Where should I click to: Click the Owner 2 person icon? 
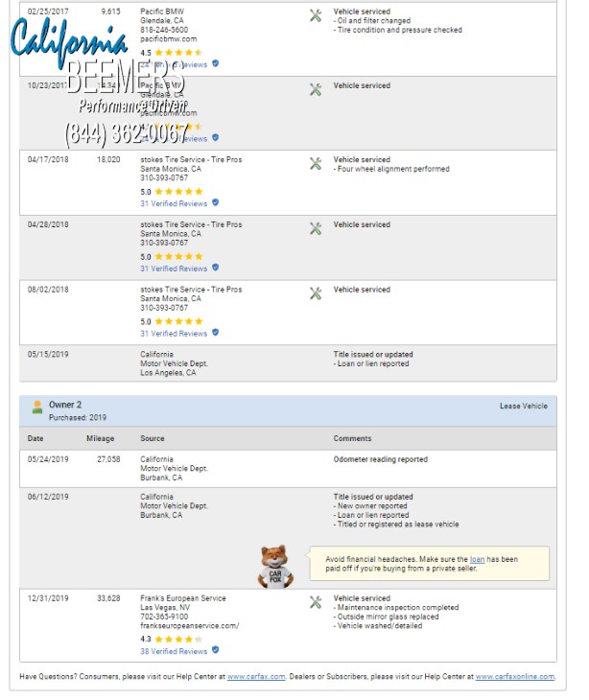37,407
